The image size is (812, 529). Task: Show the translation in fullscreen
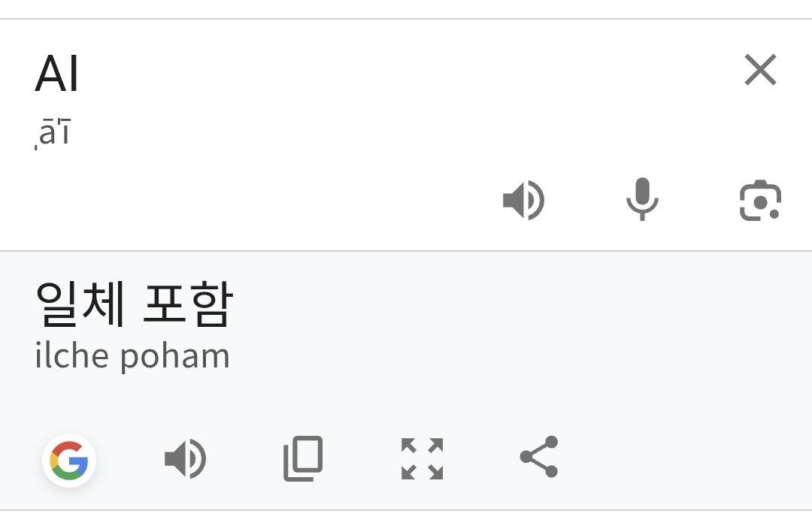(x=422, y=458)
